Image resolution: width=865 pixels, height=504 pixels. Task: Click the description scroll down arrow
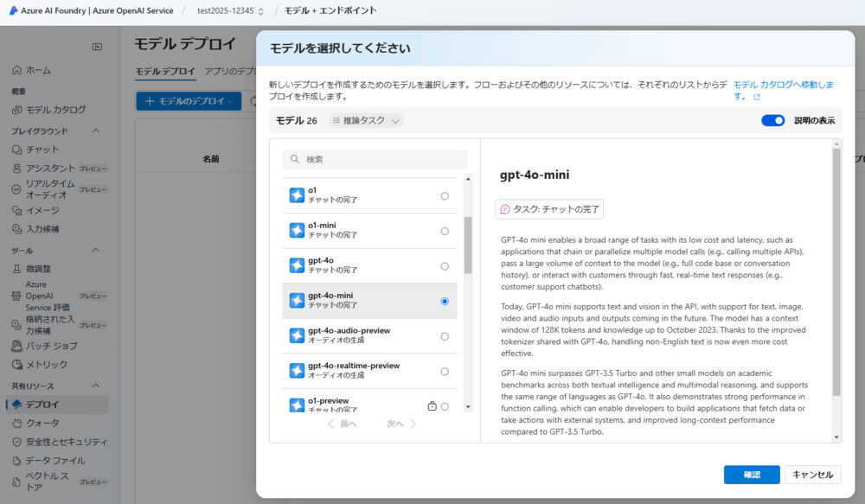[x=836, y=437]
